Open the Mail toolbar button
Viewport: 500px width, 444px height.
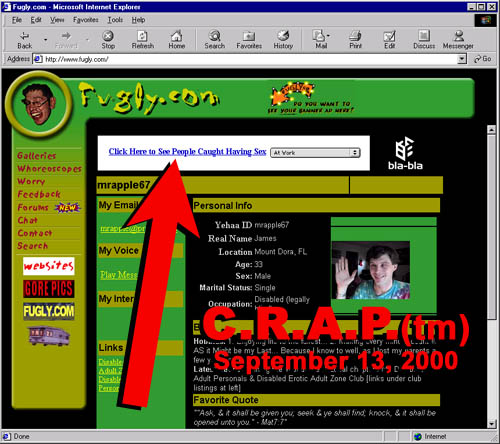coord(321,40)
